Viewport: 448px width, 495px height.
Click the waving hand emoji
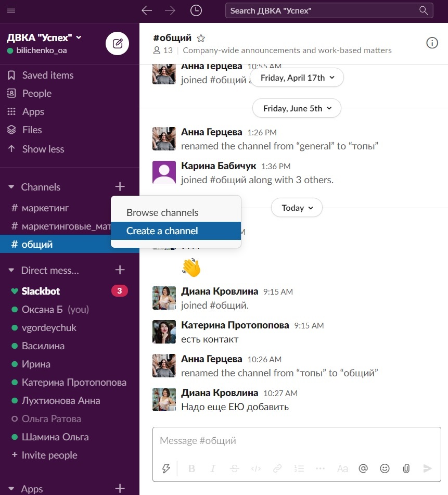191,268
